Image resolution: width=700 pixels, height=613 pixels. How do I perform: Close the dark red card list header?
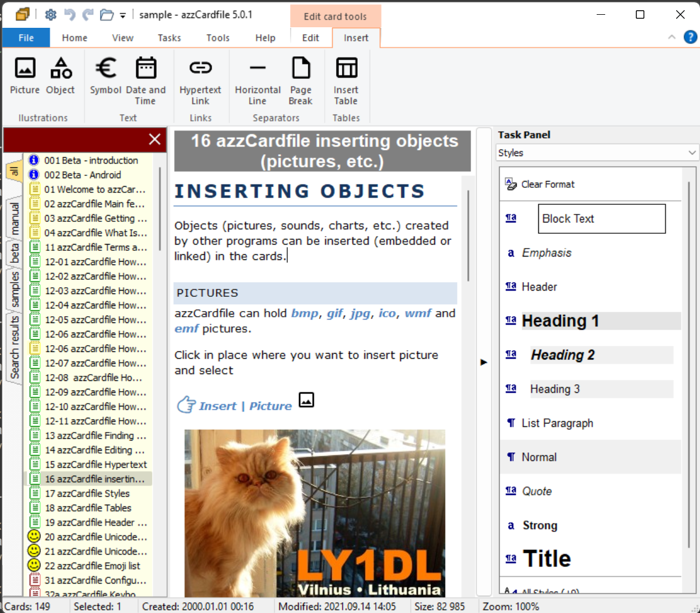(154, 139)
